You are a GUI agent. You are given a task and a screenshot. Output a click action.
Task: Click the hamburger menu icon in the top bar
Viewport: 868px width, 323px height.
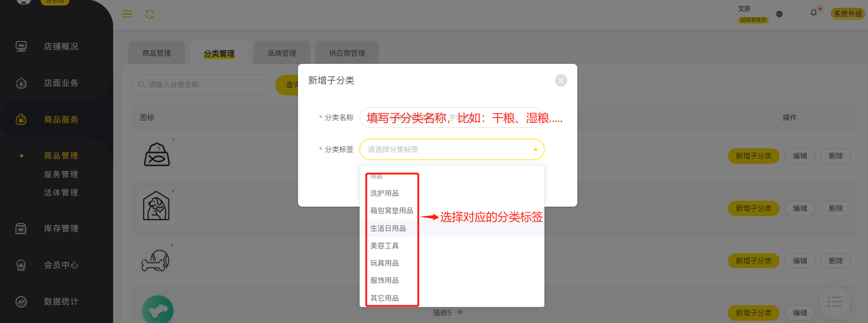coord(127,14)
